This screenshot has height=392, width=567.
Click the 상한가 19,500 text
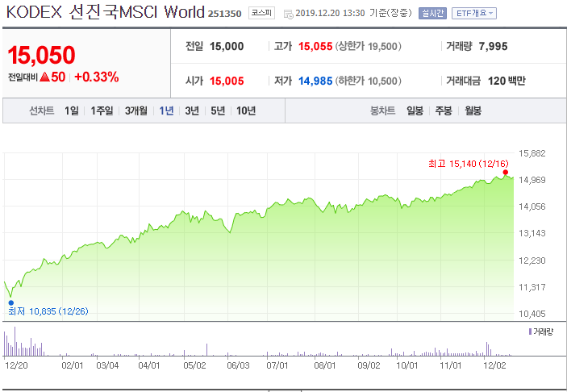click(369, 46)
